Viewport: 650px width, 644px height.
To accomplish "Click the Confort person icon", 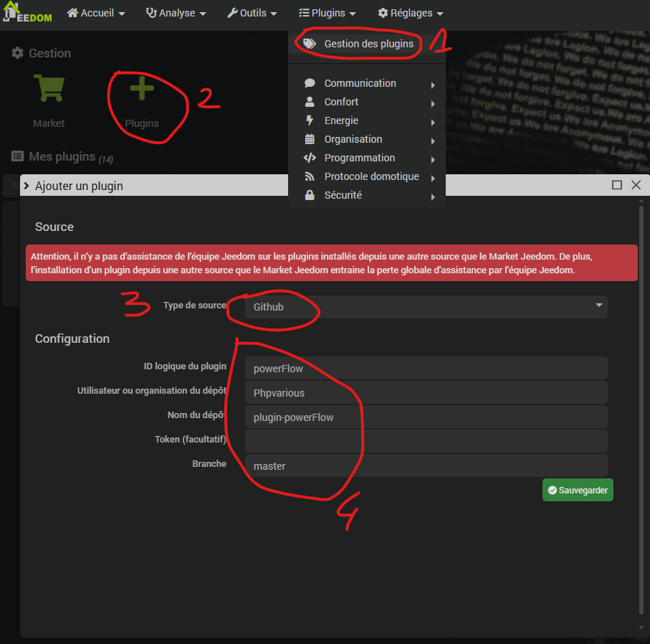I will (310, 102).
